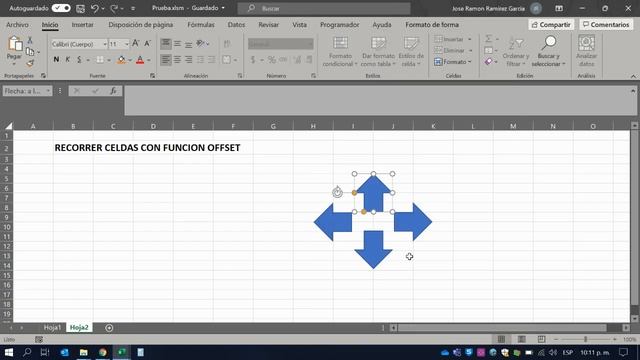Image resolution: width=640 pixels, height=360 pixels.
Task: Click the fill color bucket swatch
Action: [121, 60]
